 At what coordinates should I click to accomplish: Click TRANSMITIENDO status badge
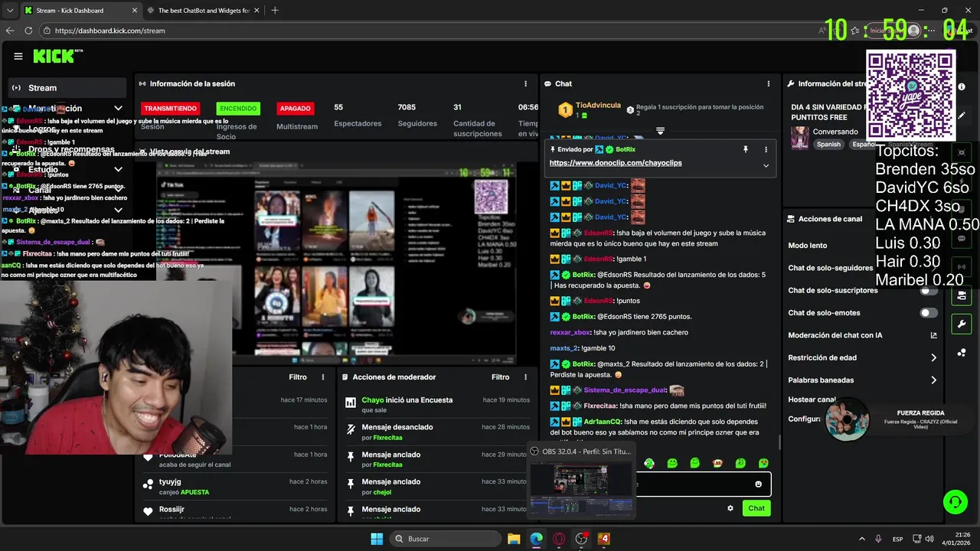(171, 109)
